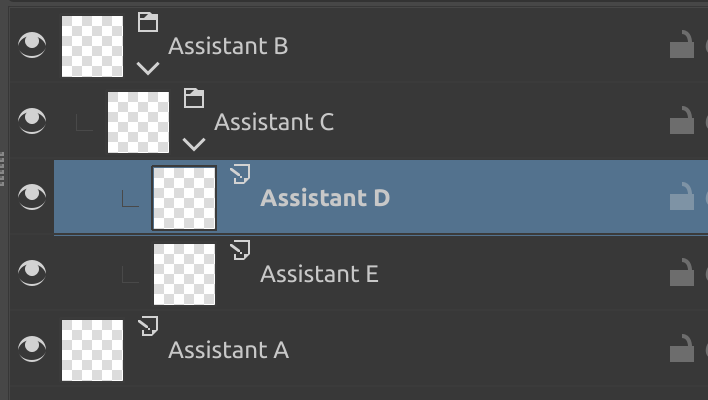Lock the Assistant A layer
The height and width of the screenshot is (400, 708).
pos(681,348)
